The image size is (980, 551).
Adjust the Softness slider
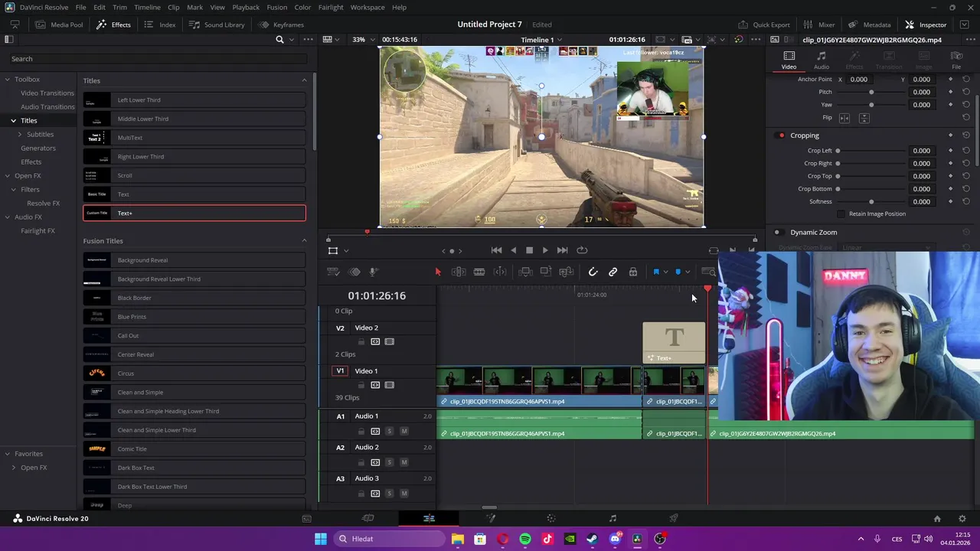point(871,201)
